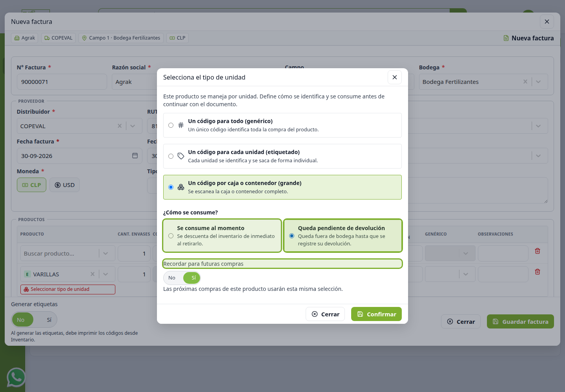Click the Observaciones field in VARILLAS row
The height and width of the screenshot is (392, 565).
(503, 274)
